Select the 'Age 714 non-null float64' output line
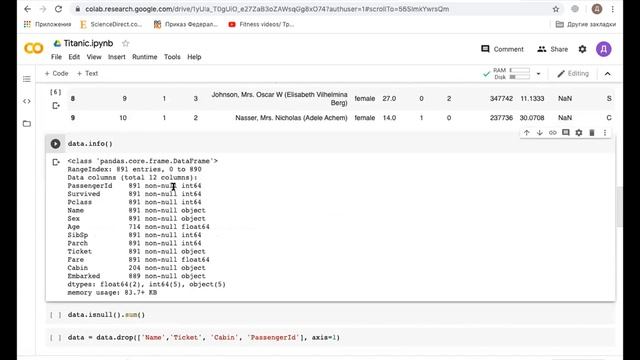 click(138, 227)
